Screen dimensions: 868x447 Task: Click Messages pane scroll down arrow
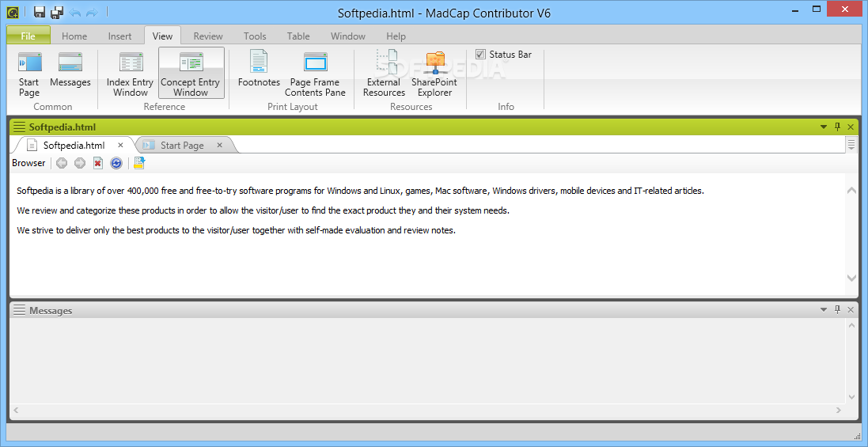[851, 397]
